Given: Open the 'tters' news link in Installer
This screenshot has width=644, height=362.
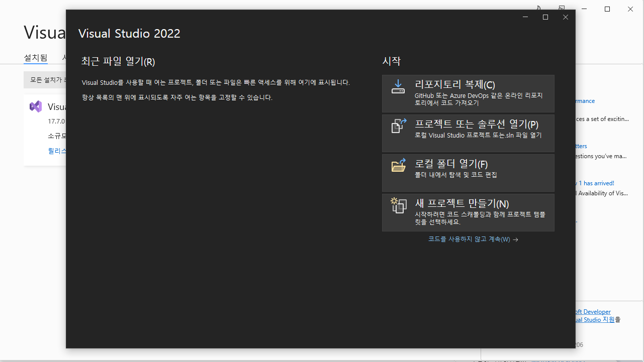Looking at the screenshot, I should [581, 146].
